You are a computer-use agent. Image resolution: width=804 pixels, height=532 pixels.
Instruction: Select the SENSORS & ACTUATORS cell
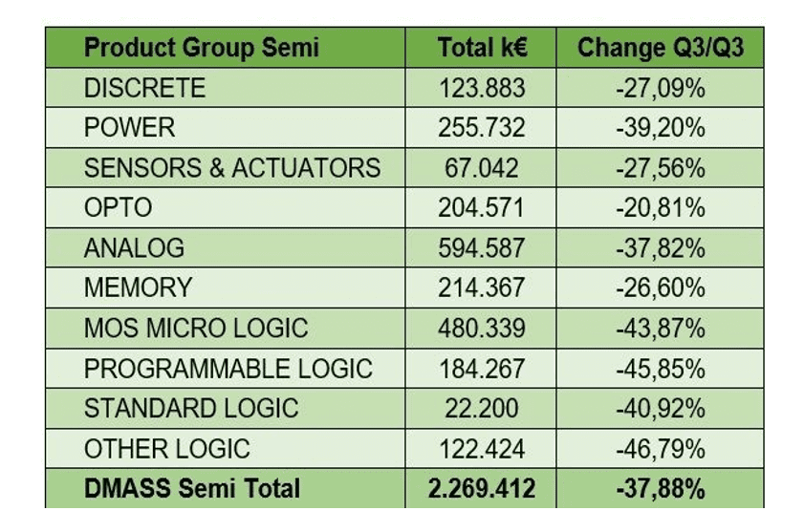(x=231, y=168)
